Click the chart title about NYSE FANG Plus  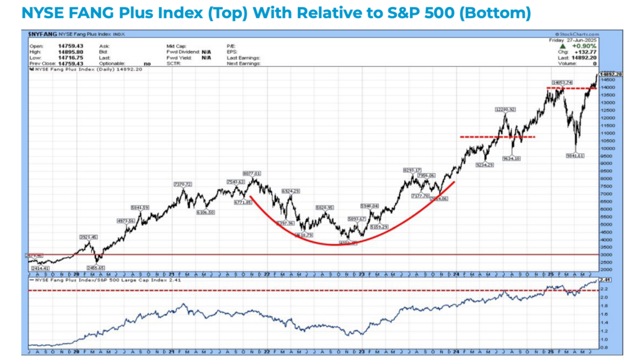tap(276, 12)
